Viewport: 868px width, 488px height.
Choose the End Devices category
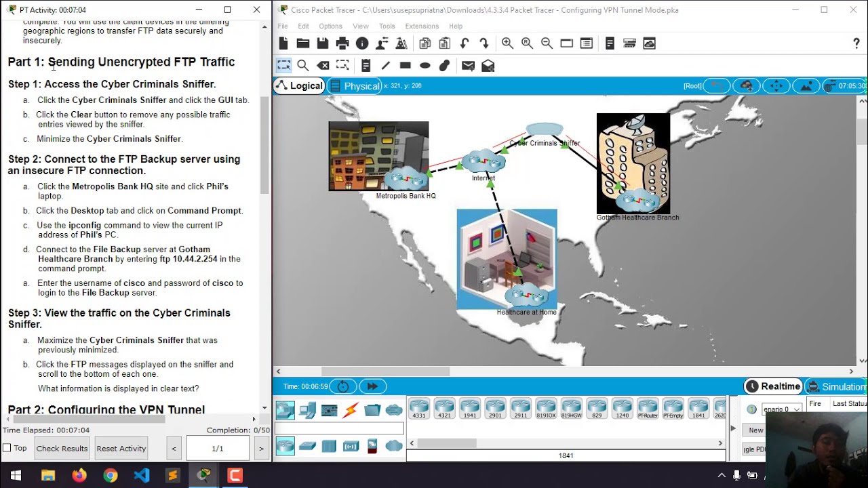click(307, 410)
